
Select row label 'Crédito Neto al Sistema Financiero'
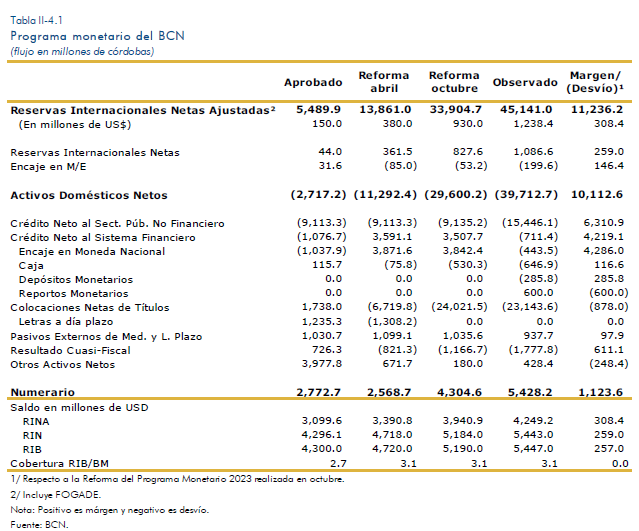[x=103, y=238]
